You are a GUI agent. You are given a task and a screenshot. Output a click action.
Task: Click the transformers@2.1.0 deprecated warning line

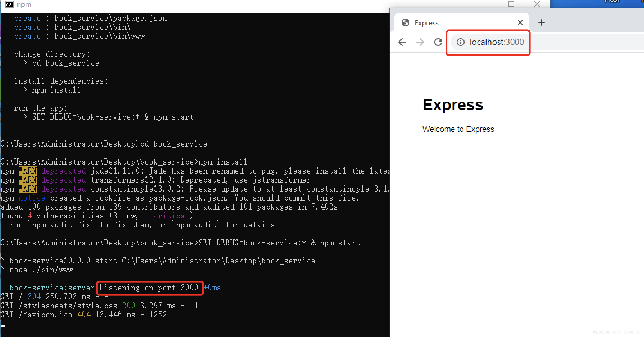[x=156, y=180]
